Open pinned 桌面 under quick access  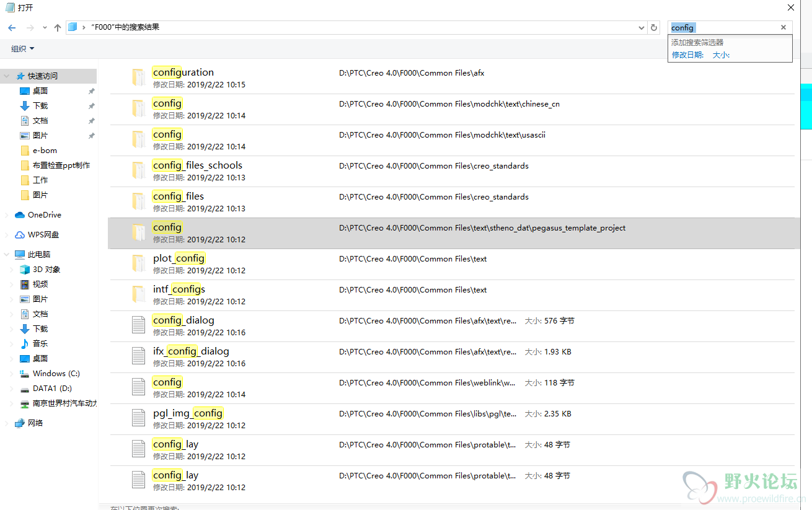(x=40, y=90)
